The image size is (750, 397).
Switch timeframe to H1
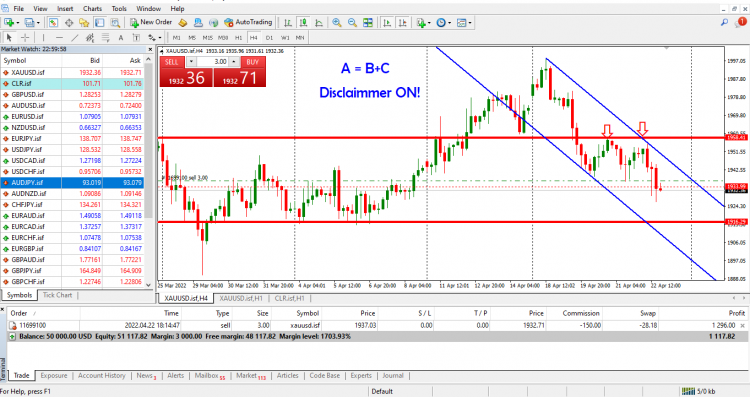(x=238, y=37)
